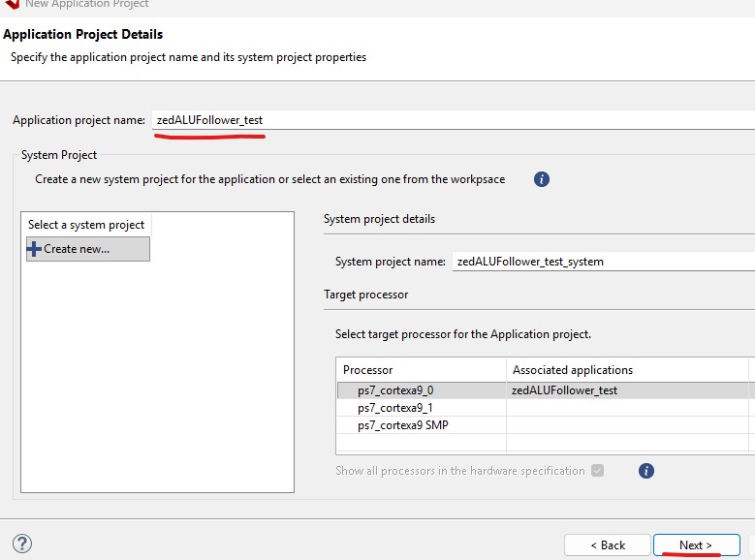The height and width of the screenshot is (560, 755).
Task: Go back with the Back button
Action: click(x=607, y=544)
